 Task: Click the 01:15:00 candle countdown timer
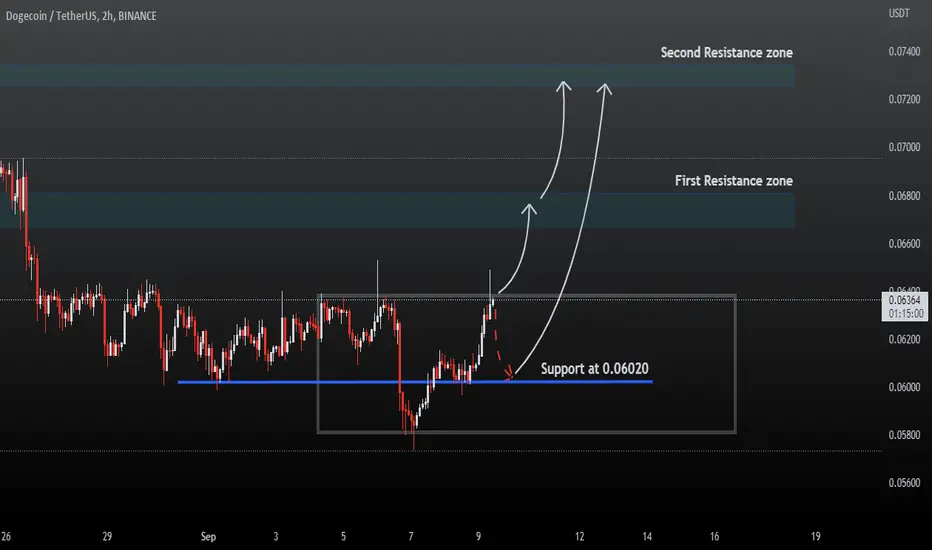coord(906,313)
